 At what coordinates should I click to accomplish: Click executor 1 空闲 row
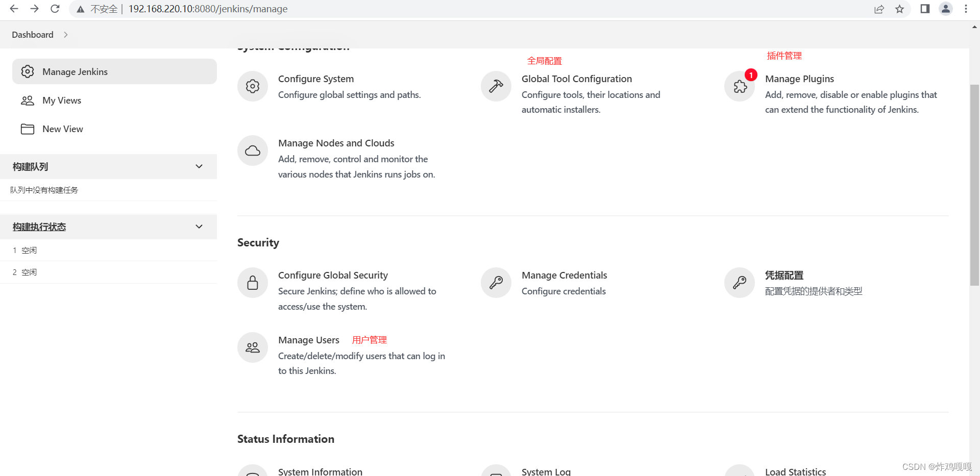click(x=108, y=250)
